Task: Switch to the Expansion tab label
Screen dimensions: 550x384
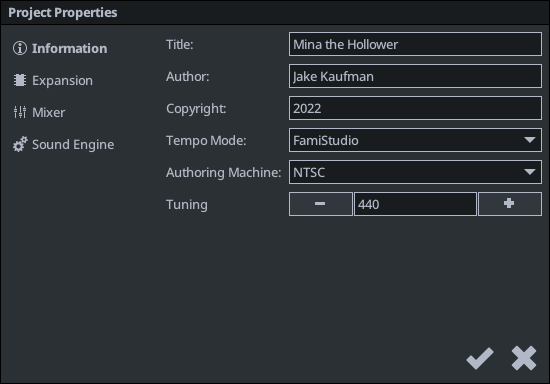Action: click(62, 81)
